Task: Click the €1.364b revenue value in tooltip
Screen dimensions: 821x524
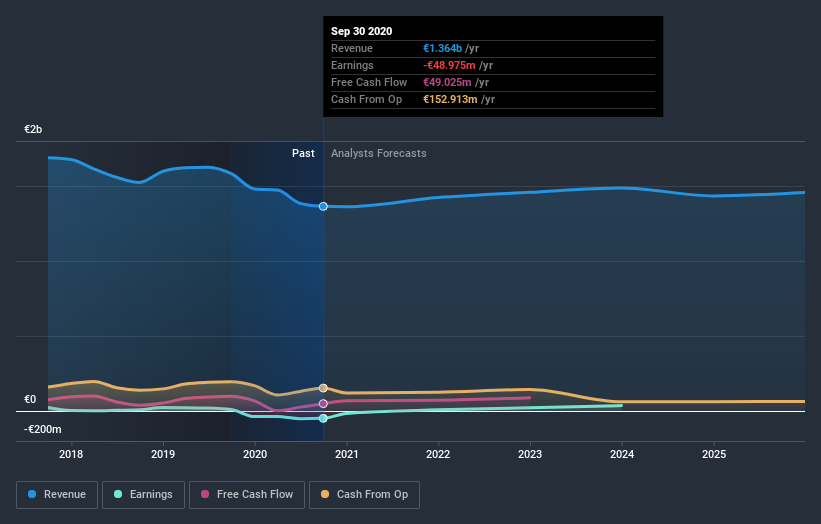Action: pyautogui.click(x=442, y=48)
